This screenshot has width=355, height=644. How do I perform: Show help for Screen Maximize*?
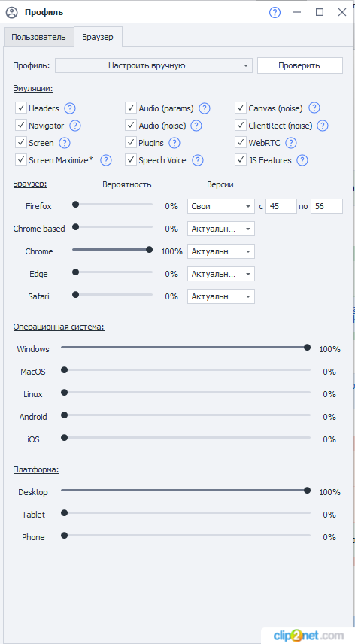[x=106, y=160]
